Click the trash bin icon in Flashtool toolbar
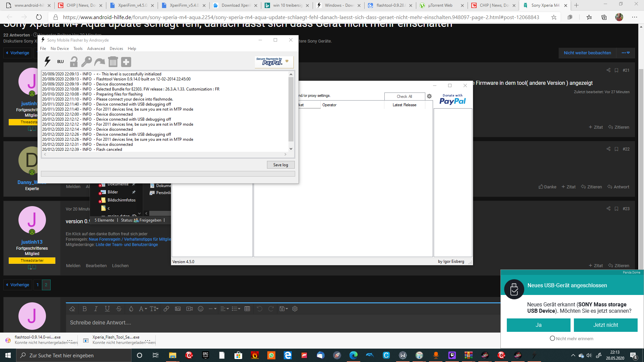This screenshot has height=362, width=644. 113,62
